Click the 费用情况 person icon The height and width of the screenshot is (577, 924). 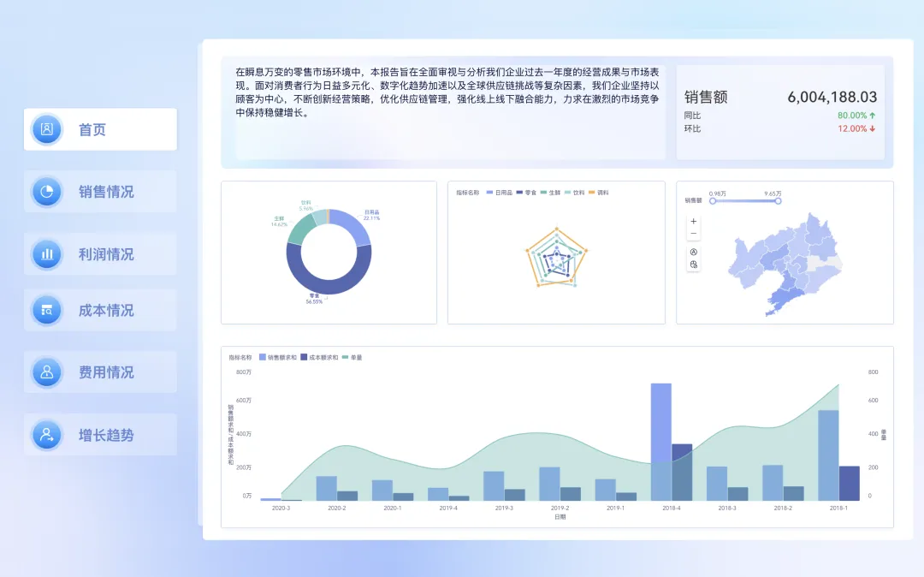(x=46, y=372)
